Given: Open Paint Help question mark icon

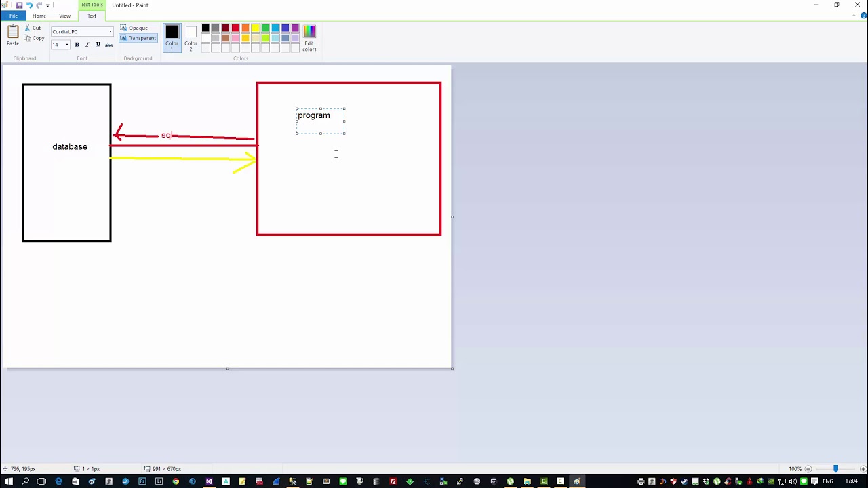Looking at the screenshot, I should click(x=863, y=16).
